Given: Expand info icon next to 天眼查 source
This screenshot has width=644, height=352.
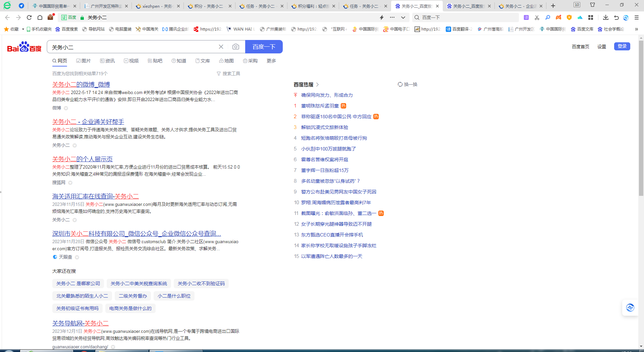Looking at the screenshot, I should 77,257.
